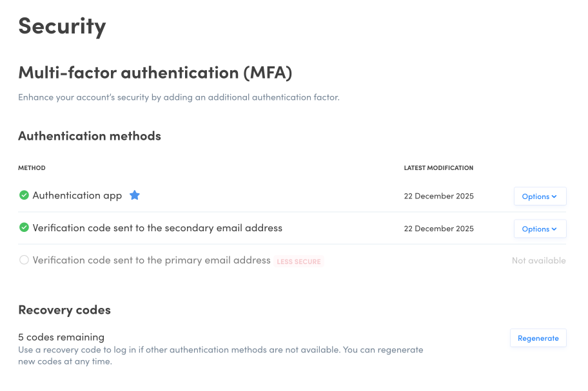This screenshot has width=588, height=391.
Task: Click the Recovery codes heading
Action: point(64,310)
